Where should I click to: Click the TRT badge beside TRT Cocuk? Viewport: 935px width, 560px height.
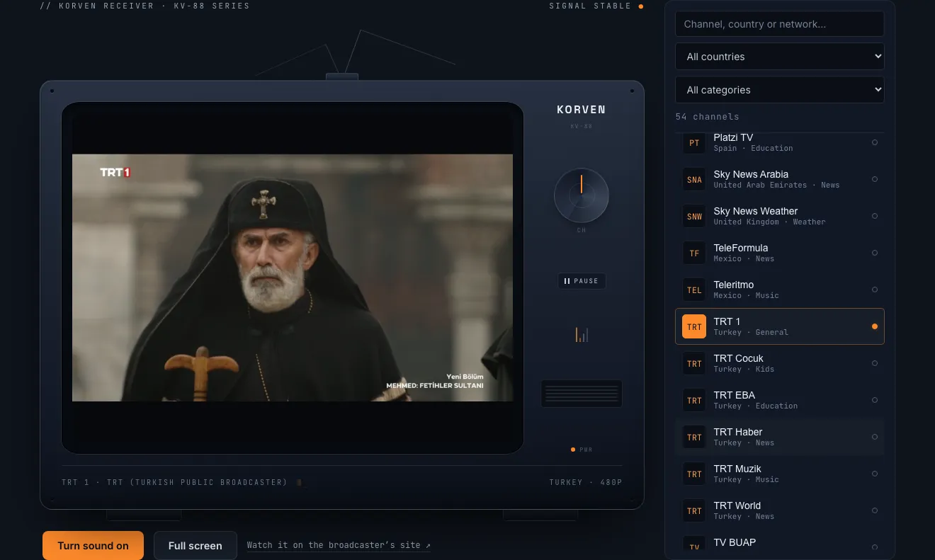pyautogui.click(x=694, y=363)
